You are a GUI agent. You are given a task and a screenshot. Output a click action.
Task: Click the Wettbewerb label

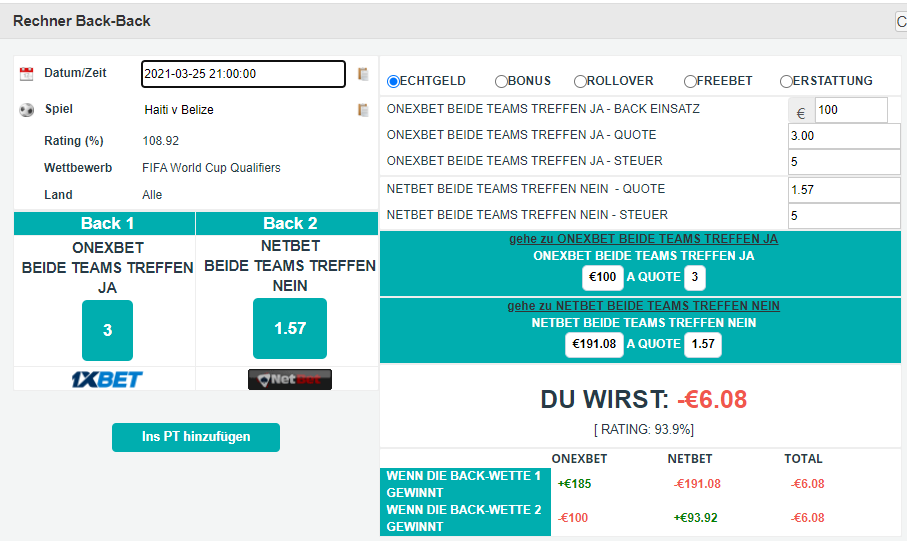click(78, 168)
